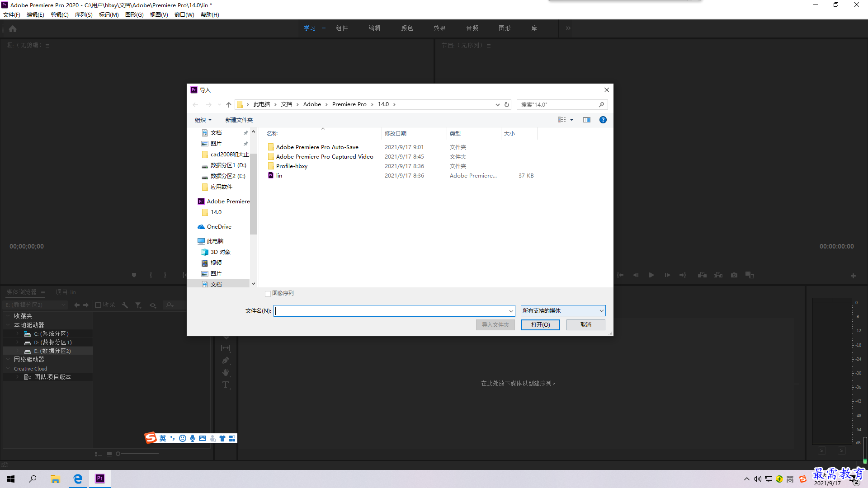The image size is (868, 488).
Task: Open the 窗口(W) menu
Action: [184, 14]
